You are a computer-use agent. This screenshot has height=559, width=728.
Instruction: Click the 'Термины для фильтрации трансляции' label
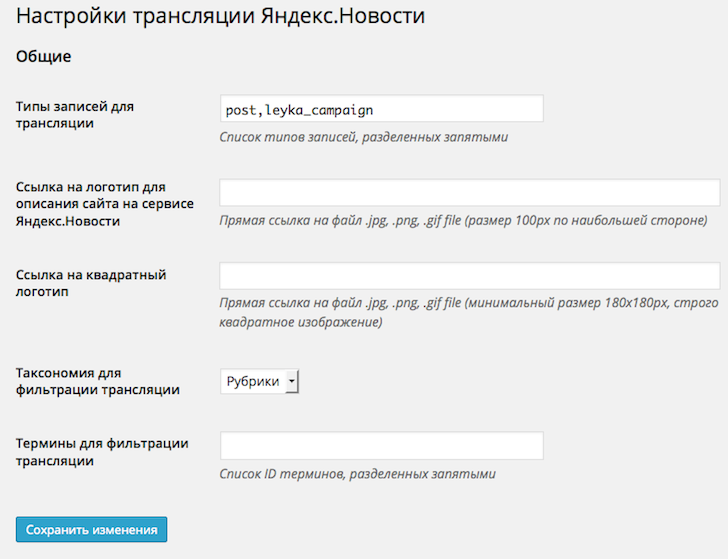[x=102, y=452]
